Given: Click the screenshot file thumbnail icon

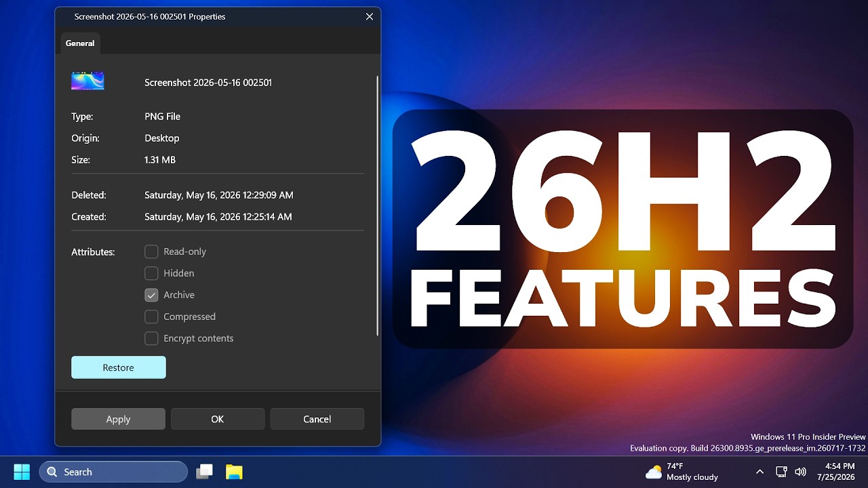Looking at the screenshot, I should click(87, 81).
